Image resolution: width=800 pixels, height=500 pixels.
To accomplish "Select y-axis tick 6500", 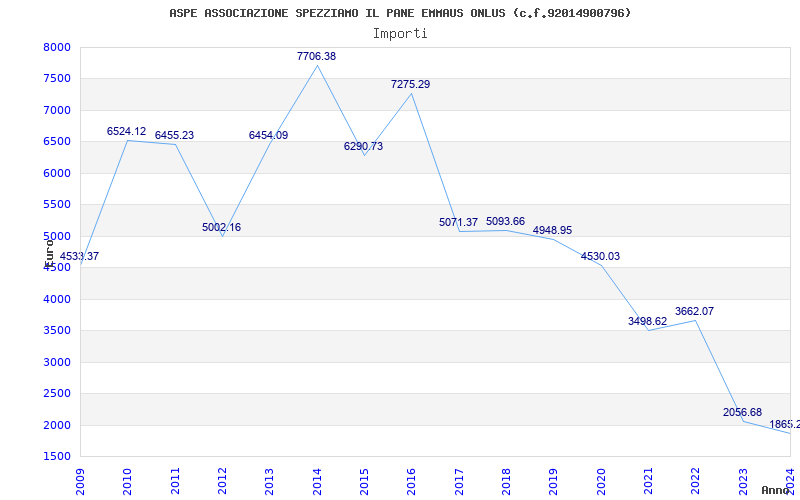I will pos(57,141).
